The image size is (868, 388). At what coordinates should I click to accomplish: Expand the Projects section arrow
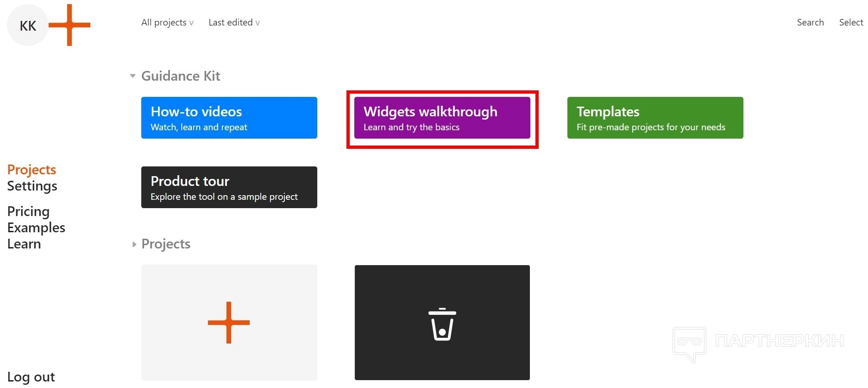pyautogui.click(x=134, y=244)
